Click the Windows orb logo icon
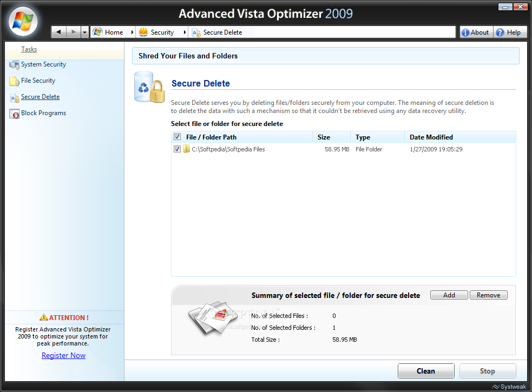532x392 pixels. [x=23, y=22]
